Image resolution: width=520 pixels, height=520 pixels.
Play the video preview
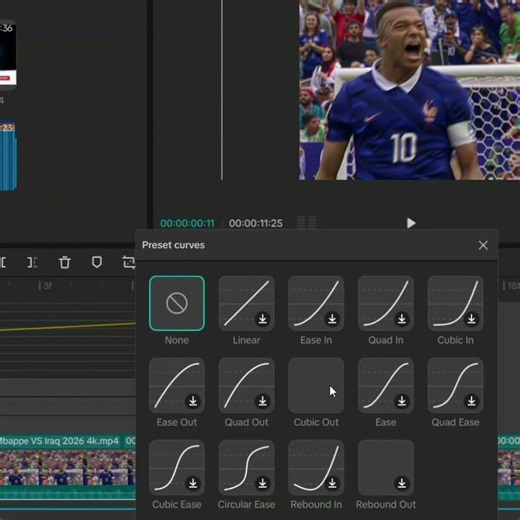point(411,223)
